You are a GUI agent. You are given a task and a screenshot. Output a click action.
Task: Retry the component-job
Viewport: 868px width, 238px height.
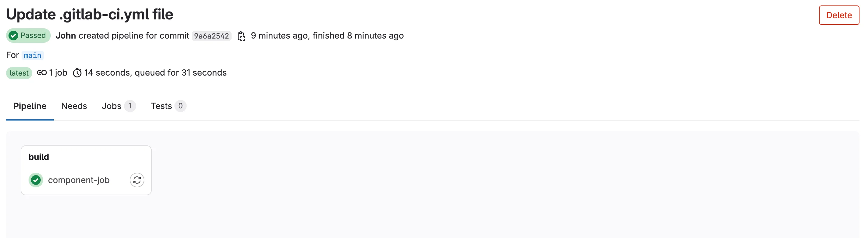pos(137,180)
